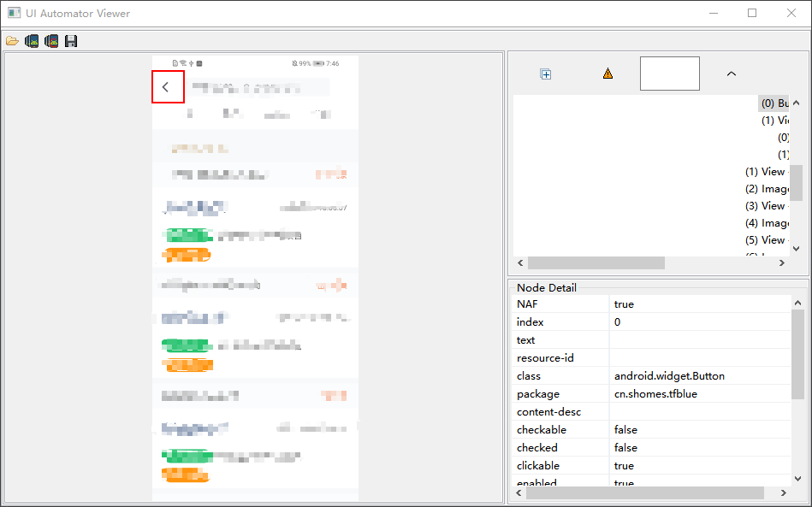The height and width of the screenshot is (507, 812).
Task: Maximize the UI Automator Viewer window
Action: click(x=752, y=13)
